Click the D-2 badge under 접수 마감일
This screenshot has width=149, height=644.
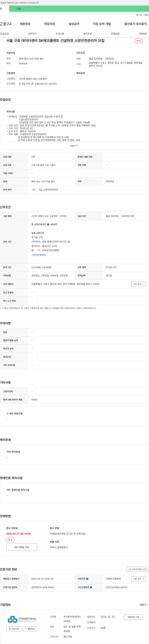pos(10,540)
